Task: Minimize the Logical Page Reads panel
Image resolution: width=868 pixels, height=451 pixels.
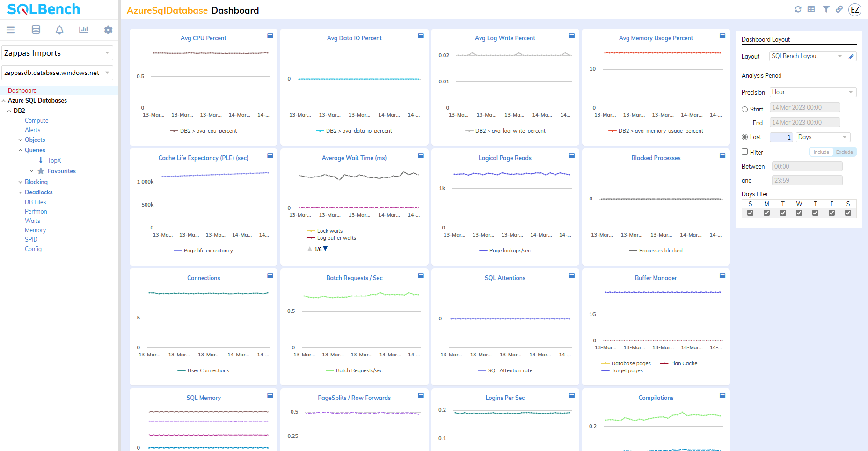Action: click(571, 156)
